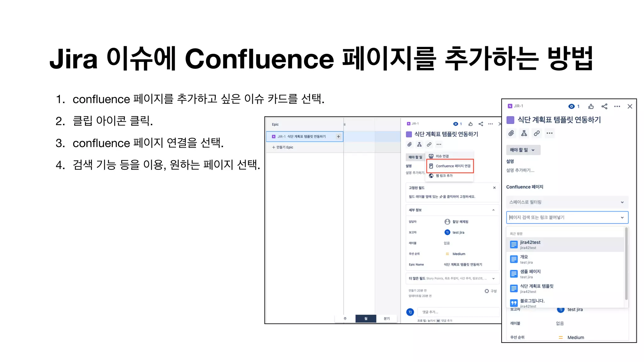Click the child issue icon in left screenshot panel
This screenshot has height=362, width=644.
click(419, 145)
